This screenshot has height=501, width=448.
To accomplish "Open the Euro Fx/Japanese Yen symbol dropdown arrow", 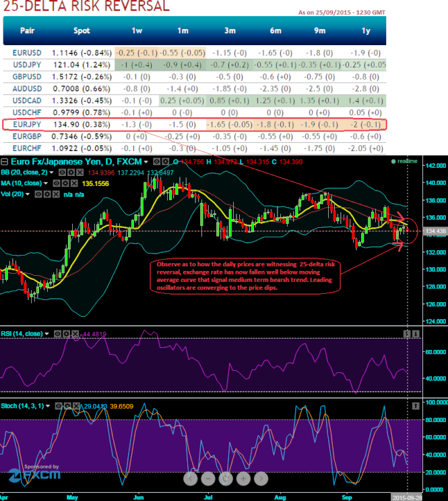I will [x=146, y=163].
